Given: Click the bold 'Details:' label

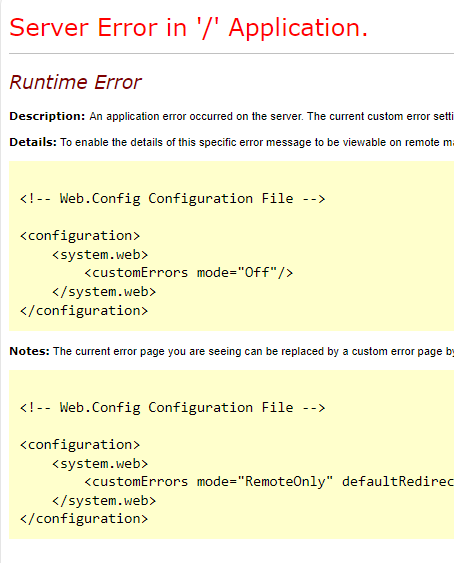Looking at the screenshot, I should click(x=33, y=142).
